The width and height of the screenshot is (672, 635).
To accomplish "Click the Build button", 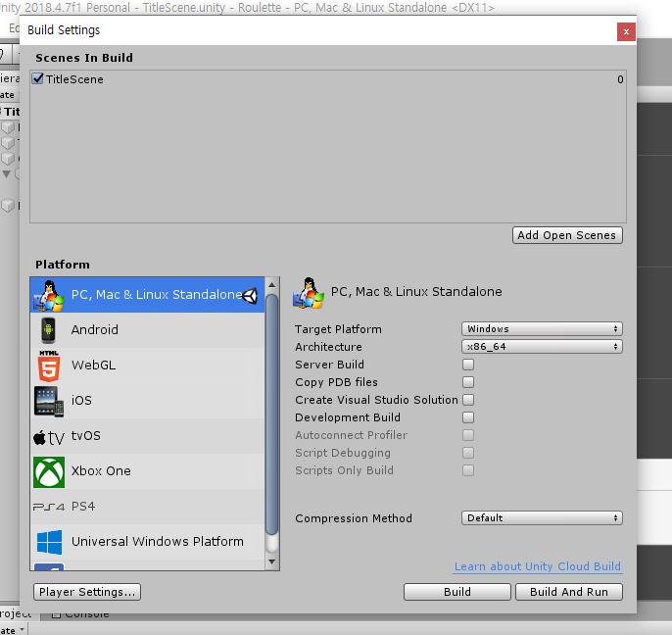I will (x=457, y=592).
